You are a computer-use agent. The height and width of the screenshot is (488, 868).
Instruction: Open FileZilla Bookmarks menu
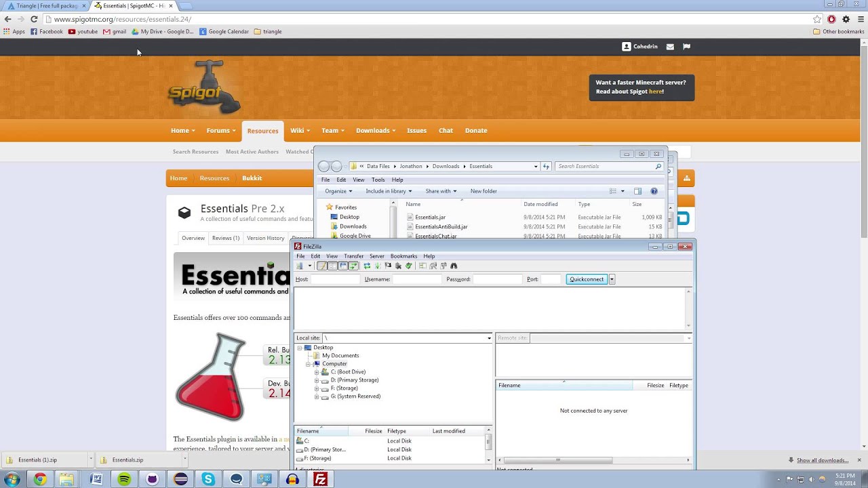coord(403,256)
